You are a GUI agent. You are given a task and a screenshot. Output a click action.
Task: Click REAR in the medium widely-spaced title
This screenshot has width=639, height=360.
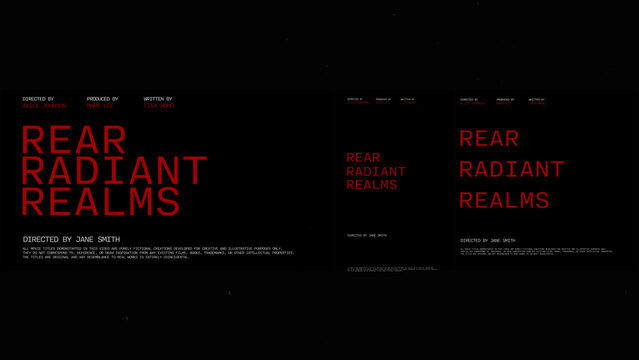(x=489, y=139)
